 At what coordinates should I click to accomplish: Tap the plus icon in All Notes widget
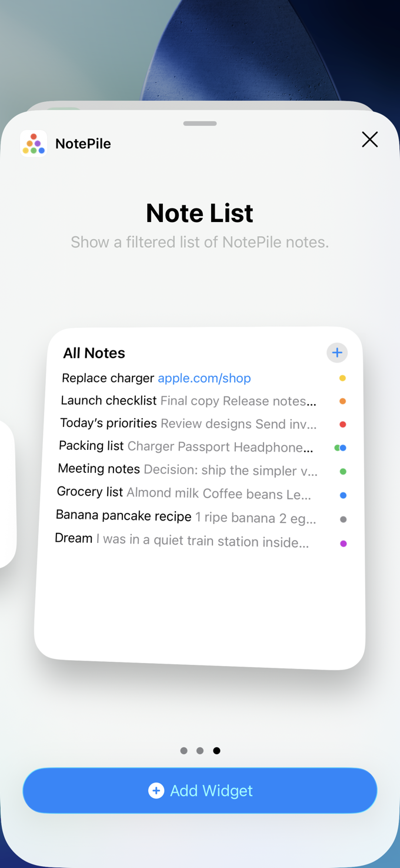coord(337,353)
